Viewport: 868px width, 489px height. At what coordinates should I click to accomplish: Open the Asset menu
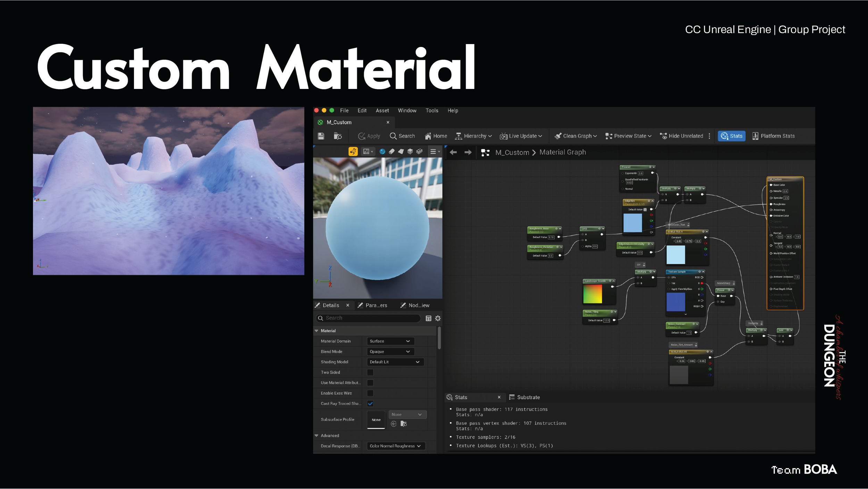click(382, 110)
